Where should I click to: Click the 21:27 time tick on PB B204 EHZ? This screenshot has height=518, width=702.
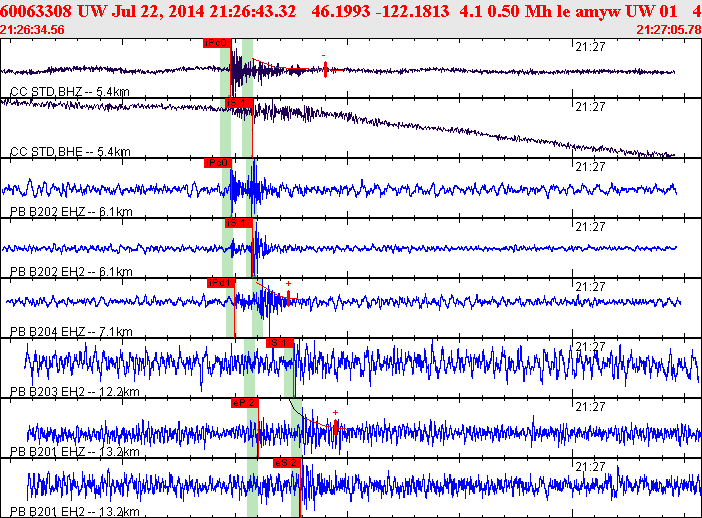tap(590, 287)
